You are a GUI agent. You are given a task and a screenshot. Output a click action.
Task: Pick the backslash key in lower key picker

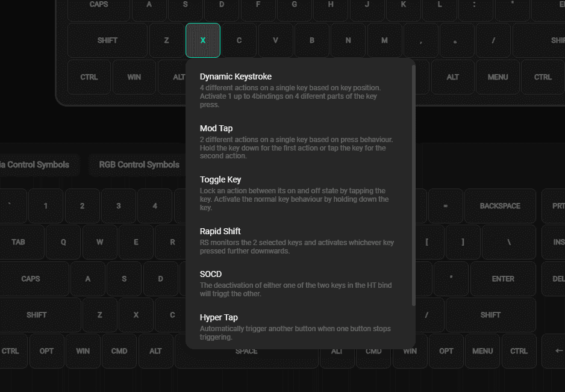coord(509,242)
